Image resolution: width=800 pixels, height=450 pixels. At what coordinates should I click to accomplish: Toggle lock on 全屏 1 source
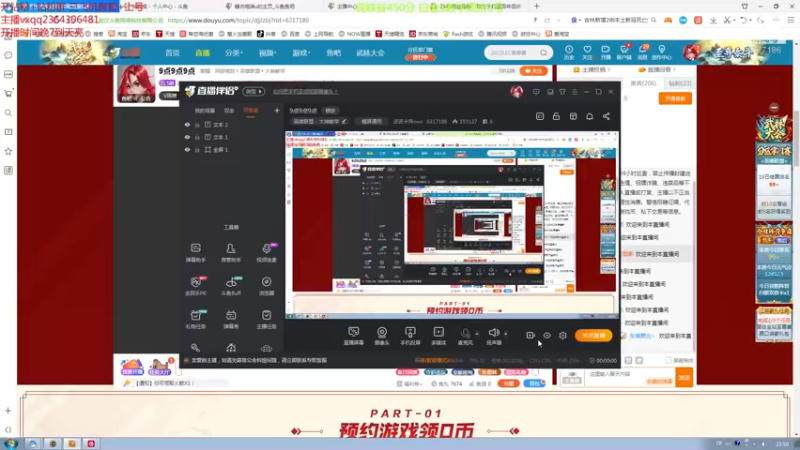click(197, 149)
